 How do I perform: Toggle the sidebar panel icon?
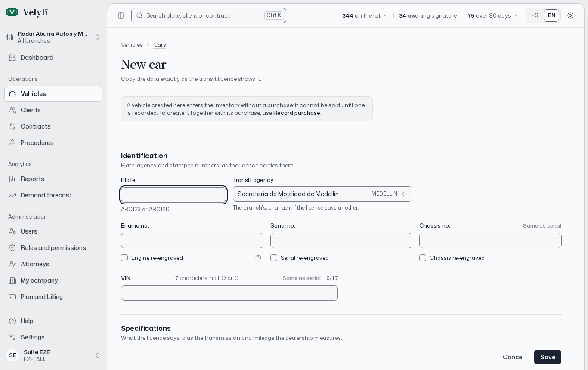pyautogui.click(x=121, y=15)
